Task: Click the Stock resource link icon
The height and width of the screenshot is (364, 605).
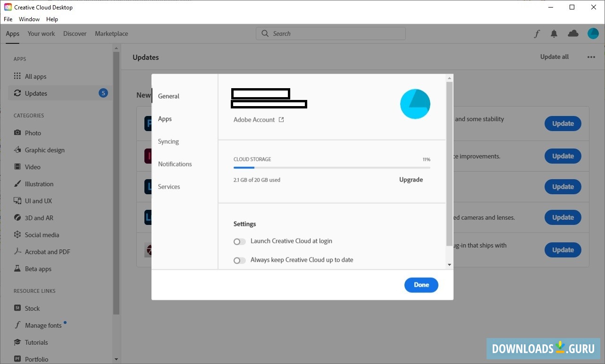Action: pyautogui.click(x=18, y=308)
